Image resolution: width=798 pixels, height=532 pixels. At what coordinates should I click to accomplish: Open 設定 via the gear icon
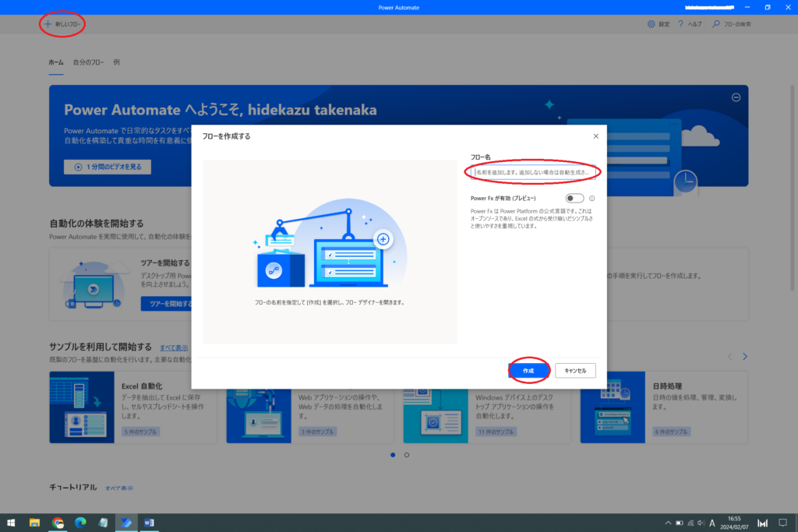pos(651,24)
